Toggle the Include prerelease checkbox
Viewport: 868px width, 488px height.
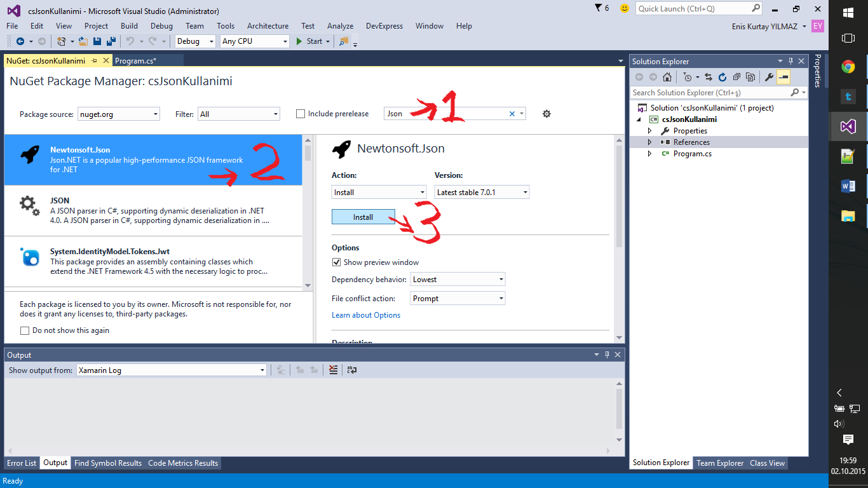point(301,114)
